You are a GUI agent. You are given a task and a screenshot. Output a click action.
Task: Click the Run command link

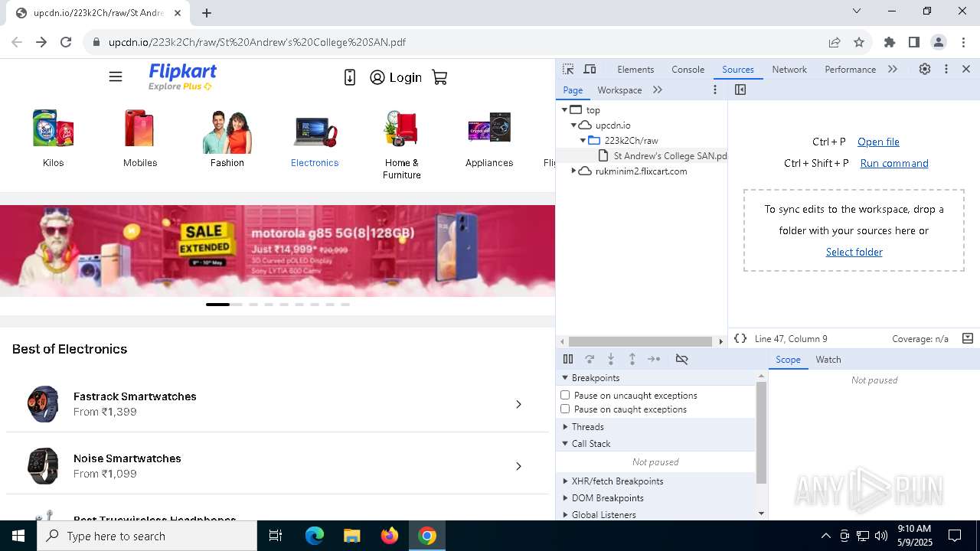pos(894,163)
